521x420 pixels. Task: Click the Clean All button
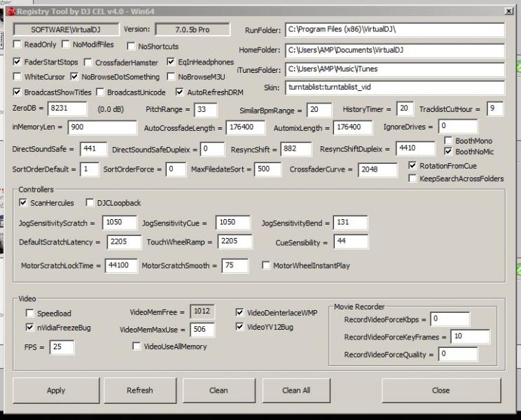296,391
